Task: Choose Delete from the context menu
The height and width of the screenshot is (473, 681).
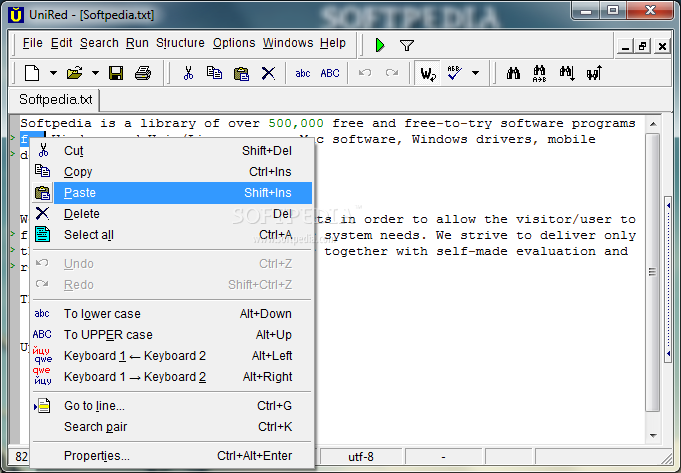Action: 172,214
